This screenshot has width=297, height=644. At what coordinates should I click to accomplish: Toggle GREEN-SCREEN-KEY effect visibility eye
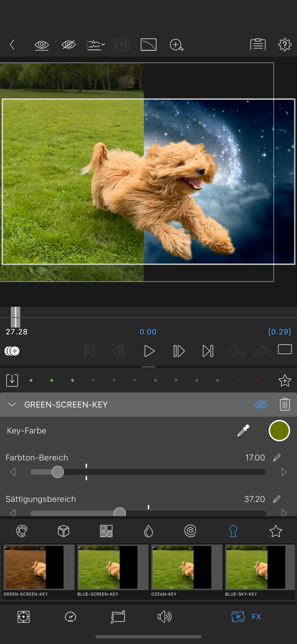coord(260,404)
